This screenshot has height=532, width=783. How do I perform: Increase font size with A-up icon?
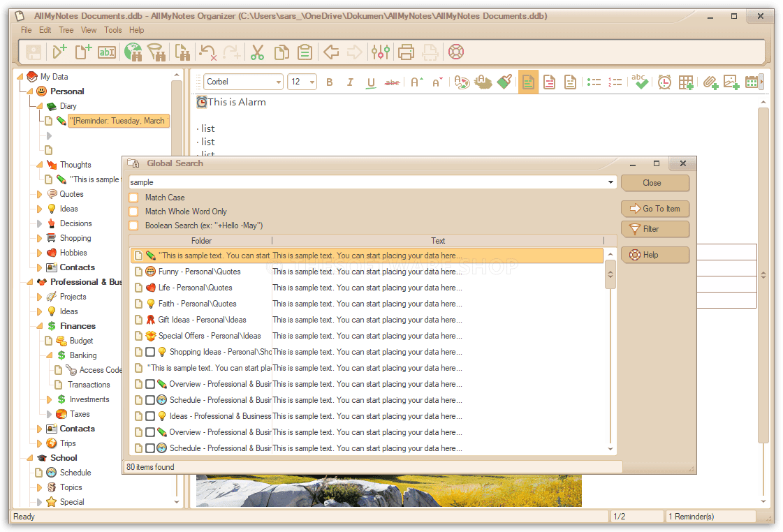[x=416, y=82]
